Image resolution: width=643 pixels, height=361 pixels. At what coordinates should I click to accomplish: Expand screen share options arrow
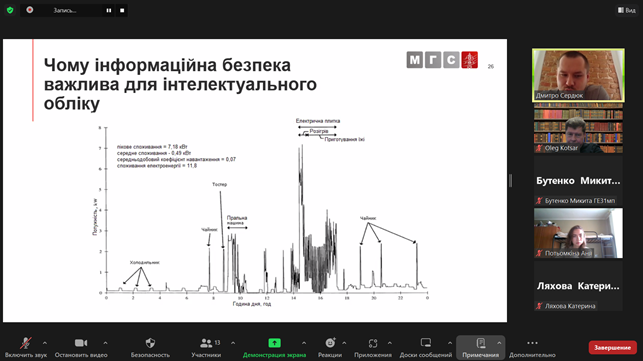point(304,343)
